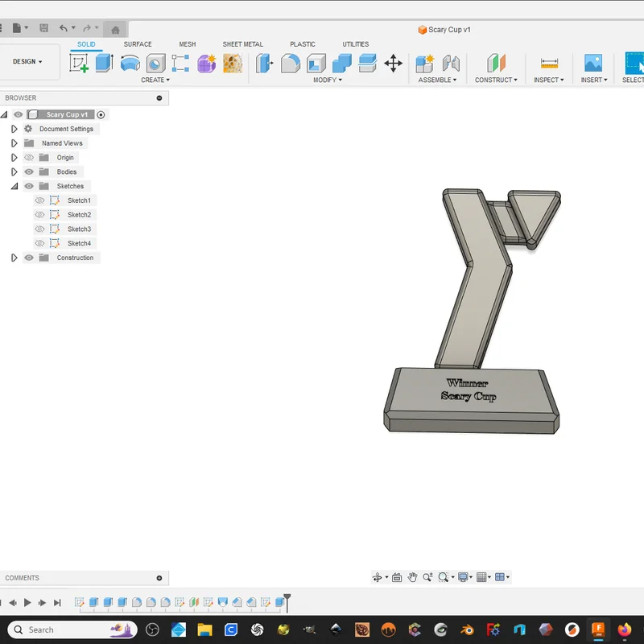Screen dimensions: 644x644
Task: Click the timeline position marker
Action: (287, 601)
